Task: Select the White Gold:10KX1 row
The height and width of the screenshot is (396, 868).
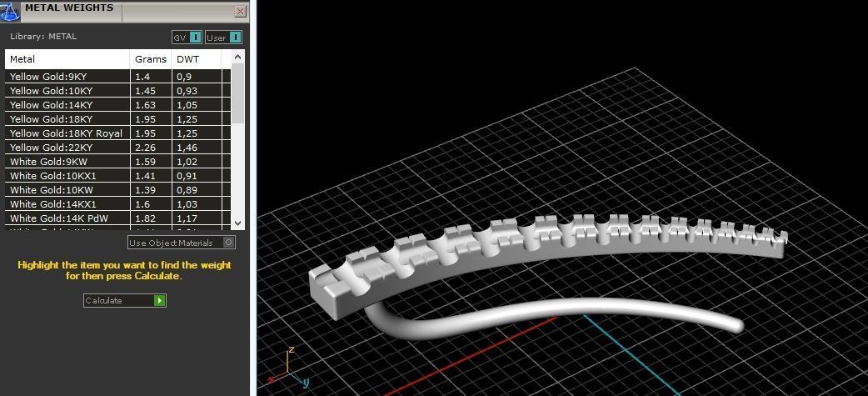Action: [118, 176]
